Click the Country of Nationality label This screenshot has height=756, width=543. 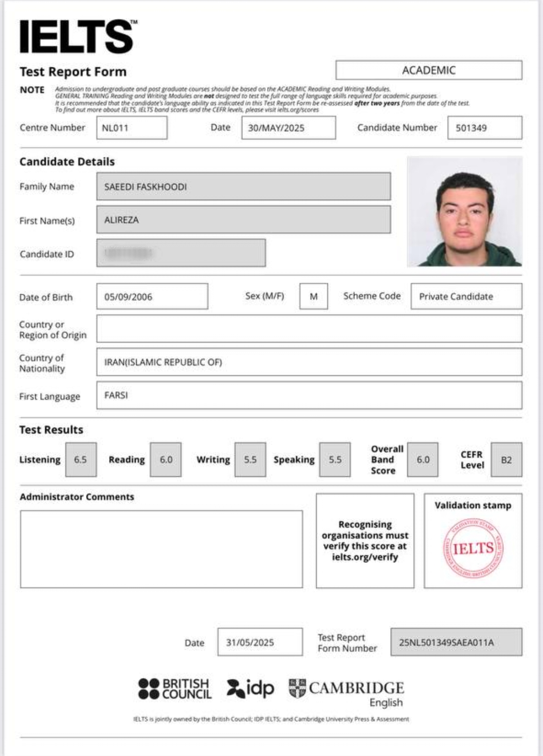(x=42, y=363)
